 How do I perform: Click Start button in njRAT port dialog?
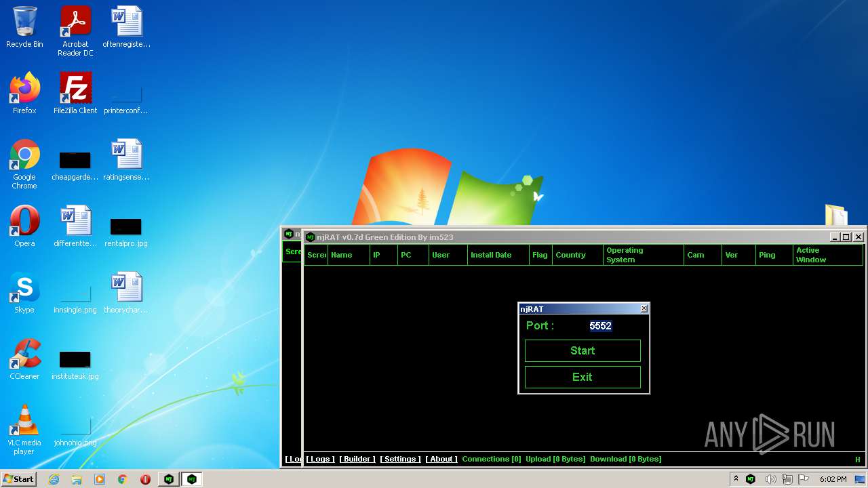click(583, 350)
